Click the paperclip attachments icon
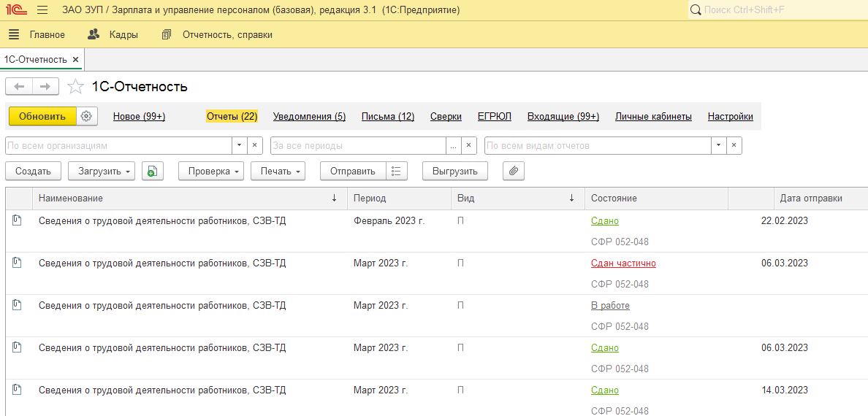 (x=513, y=171)
